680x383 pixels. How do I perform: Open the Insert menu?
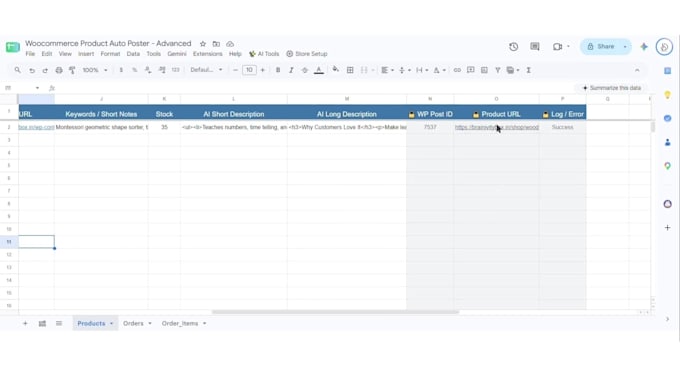pos(86,54)
